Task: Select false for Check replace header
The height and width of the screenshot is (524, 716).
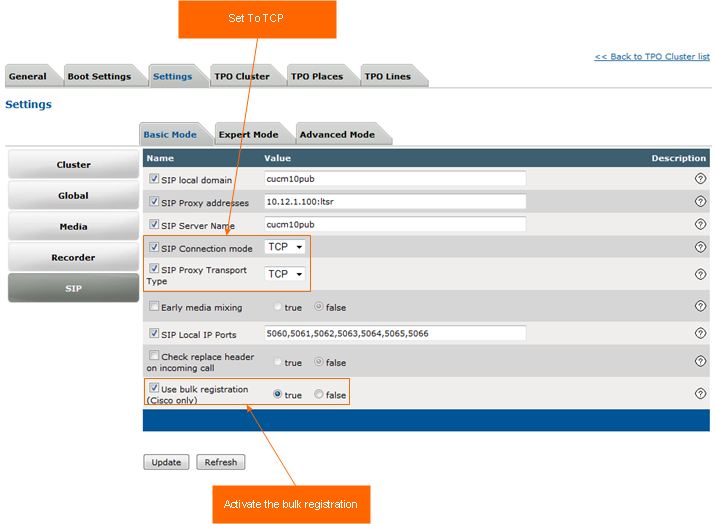Action: pyautogui.click(x=319, y=362)
